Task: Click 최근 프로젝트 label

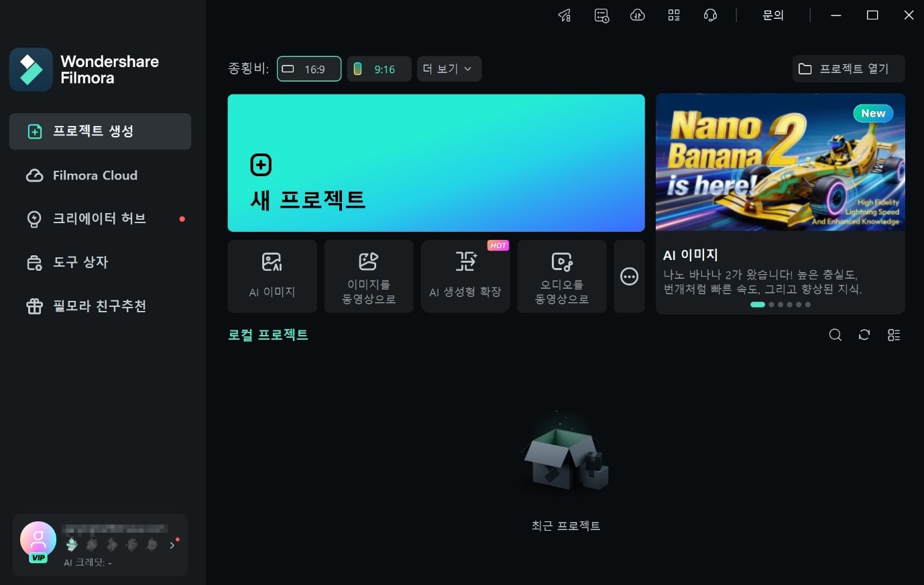Action: point(566,526)
